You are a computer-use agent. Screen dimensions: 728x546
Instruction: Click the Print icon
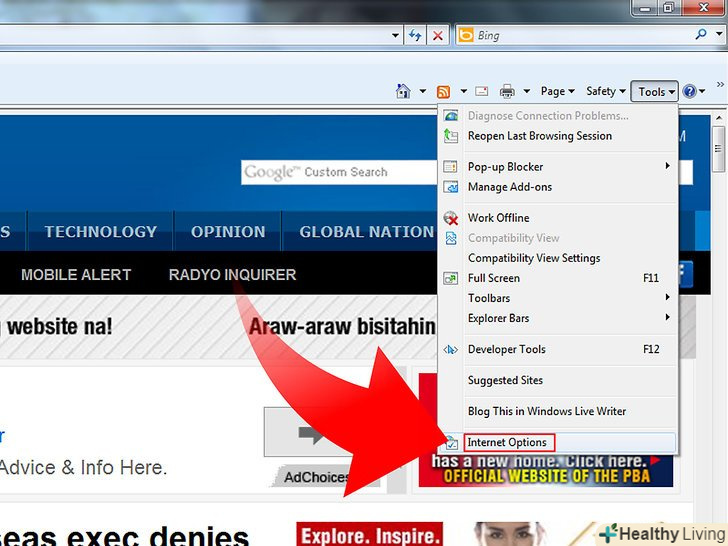click(x=507, y=91)
